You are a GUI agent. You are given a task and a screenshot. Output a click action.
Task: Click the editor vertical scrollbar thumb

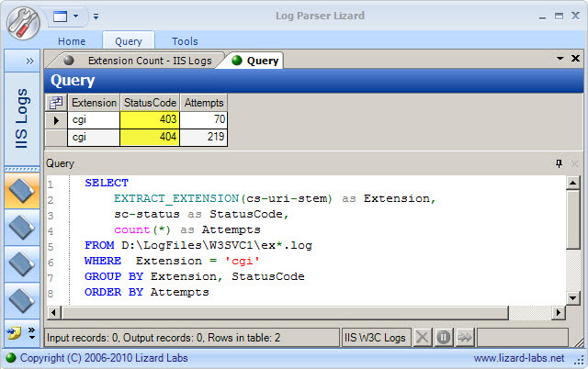click(573, 219)
